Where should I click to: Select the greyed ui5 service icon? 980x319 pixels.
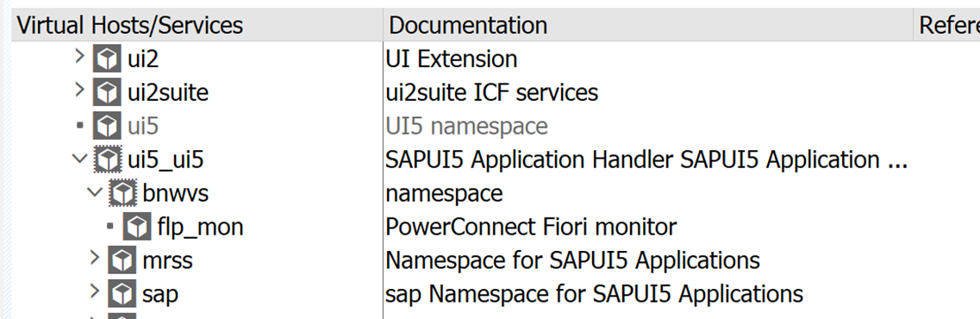click(x=107, y=126)
